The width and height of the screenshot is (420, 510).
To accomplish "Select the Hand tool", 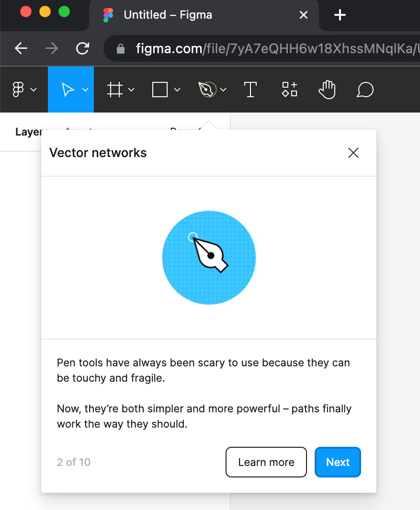I will pos(327,90).
